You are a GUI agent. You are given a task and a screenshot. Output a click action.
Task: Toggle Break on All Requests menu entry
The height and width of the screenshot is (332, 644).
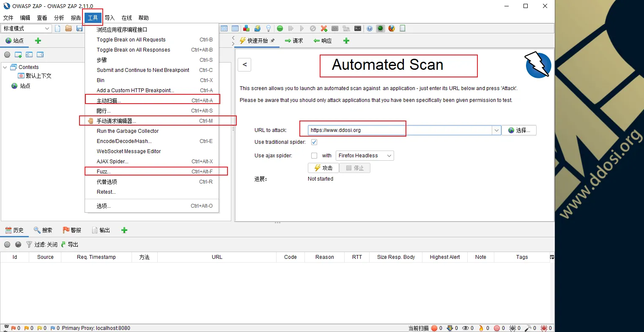pyautogui.click(x=131, y=40)
